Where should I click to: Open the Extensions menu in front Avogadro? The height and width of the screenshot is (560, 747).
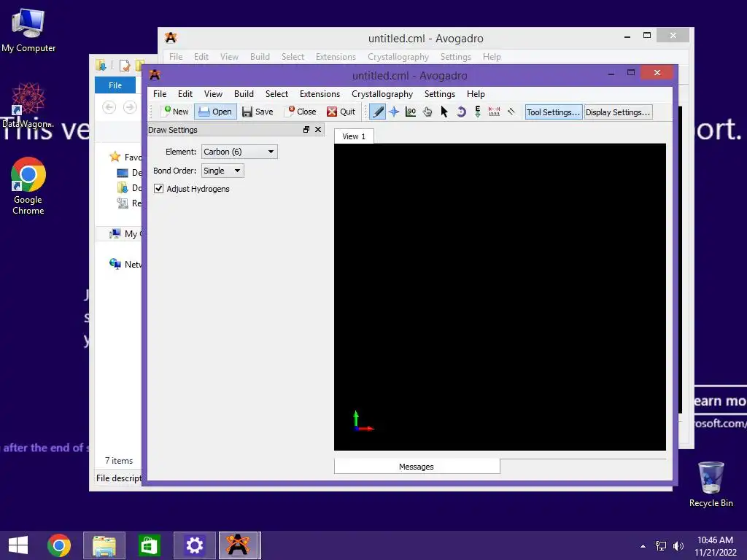tap(320, 94)
